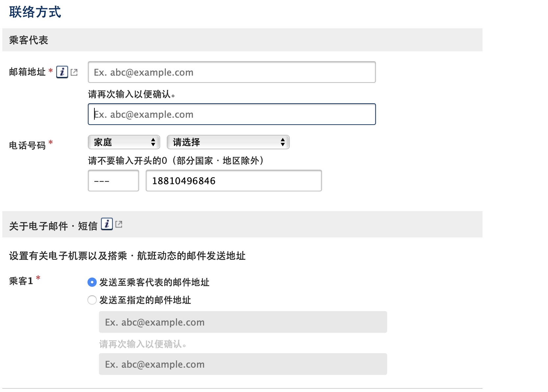548x392 pixels.
Task: Open external link icon beside 邮箱地址
Action: tap(74, 72)
